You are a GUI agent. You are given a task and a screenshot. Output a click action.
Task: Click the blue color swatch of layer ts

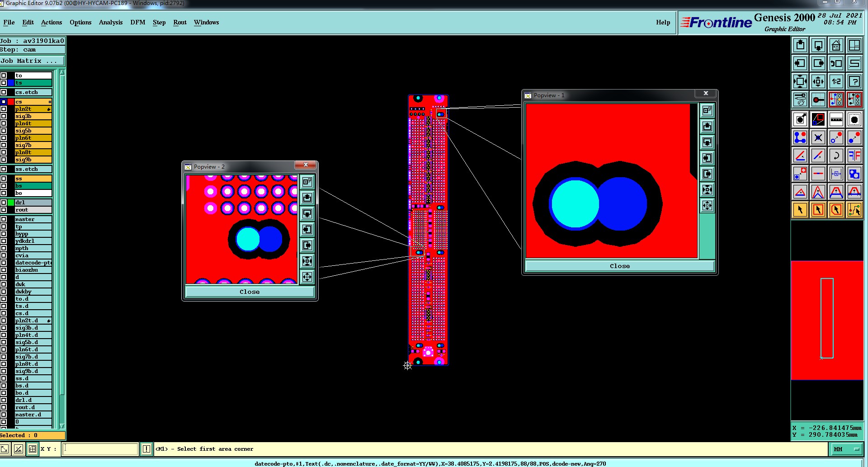pyautogui.click(x=11, y=83)
